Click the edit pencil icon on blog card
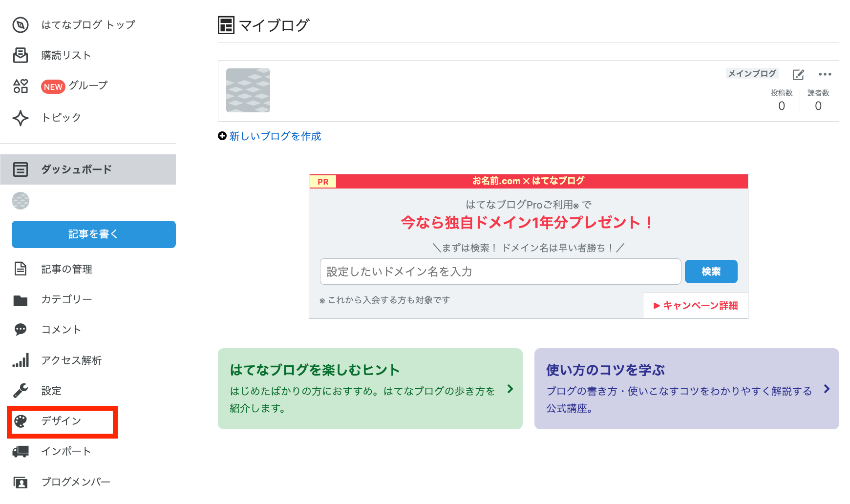 798,75
